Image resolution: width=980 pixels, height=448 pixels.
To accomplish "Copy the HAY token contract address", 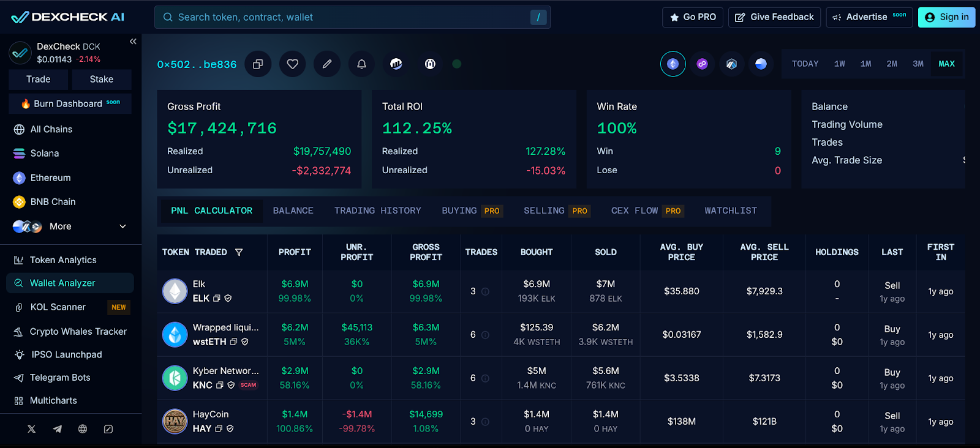I will [x=219, y=428].
